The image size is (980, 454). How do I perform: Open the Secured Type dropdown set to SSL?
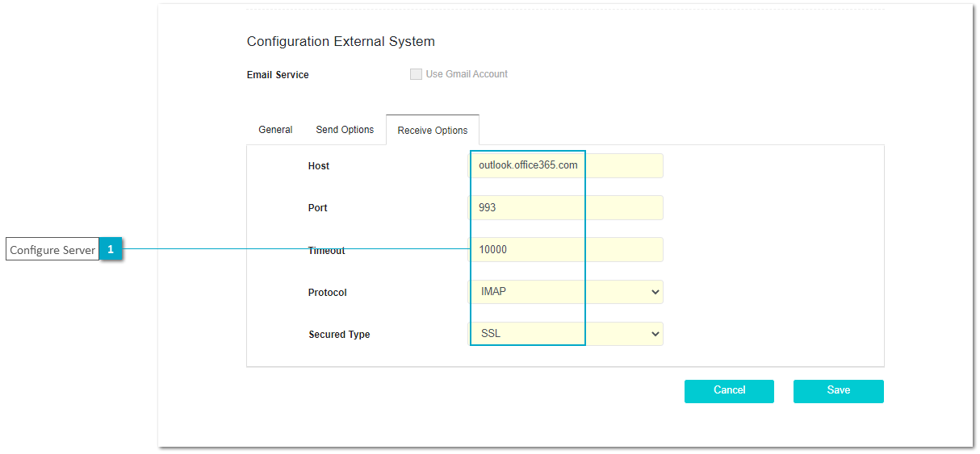click(567, 334)
